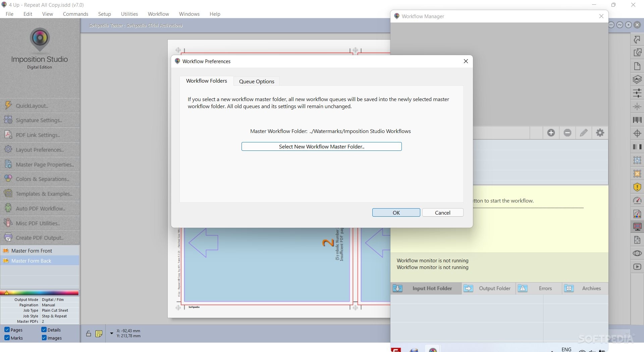Remove workflow queue with minus icon
Image resolution: width=644 pixels, height=352 pixels.
[567, 133]
